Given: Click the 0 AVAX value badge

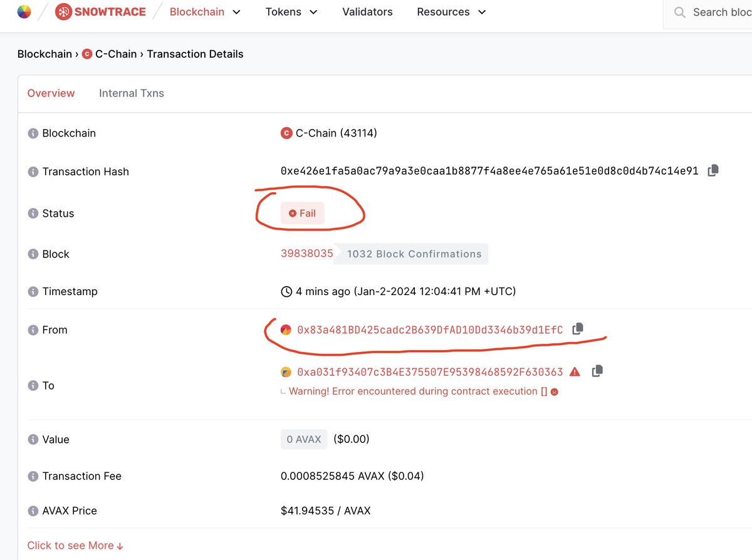Looking at the screenshot, I should [304, 440].
